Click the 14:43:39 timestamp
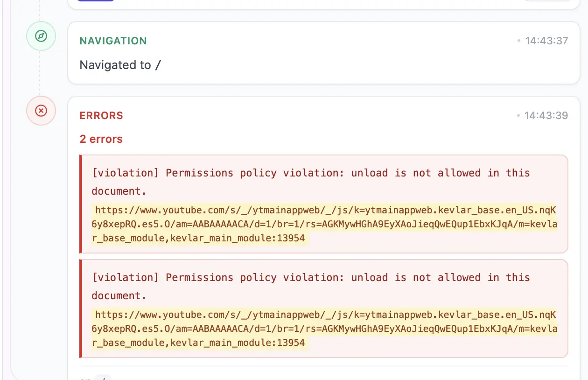The height and width of the screenshot is (380, 588). 546,116
